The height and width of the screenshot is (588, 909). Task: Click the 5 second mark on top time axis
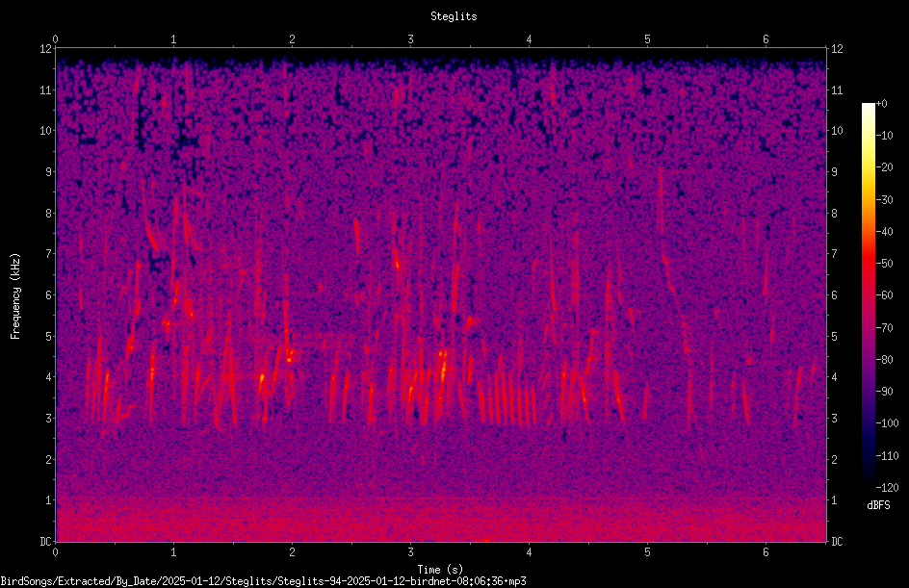(x=647, y=39)
